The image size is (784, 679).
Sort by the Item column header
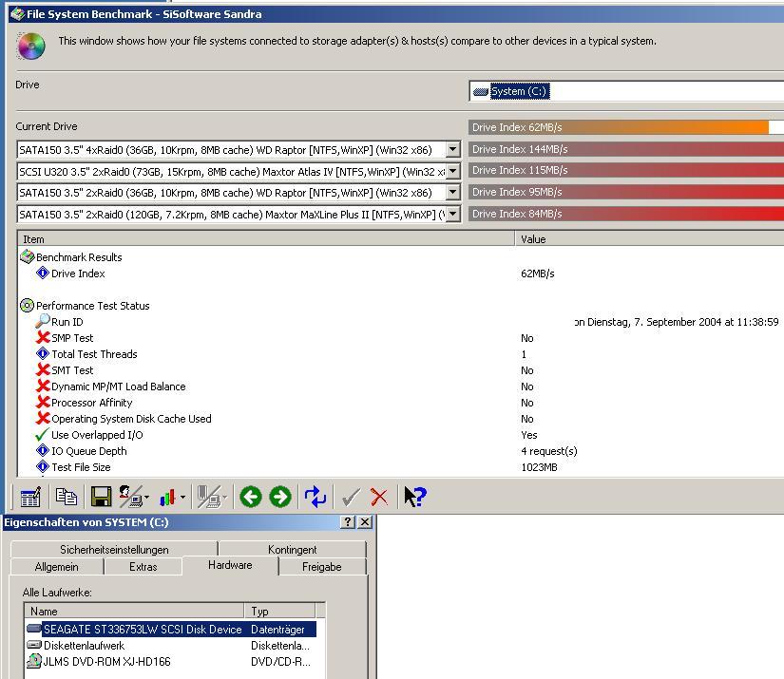click(266, 238)
